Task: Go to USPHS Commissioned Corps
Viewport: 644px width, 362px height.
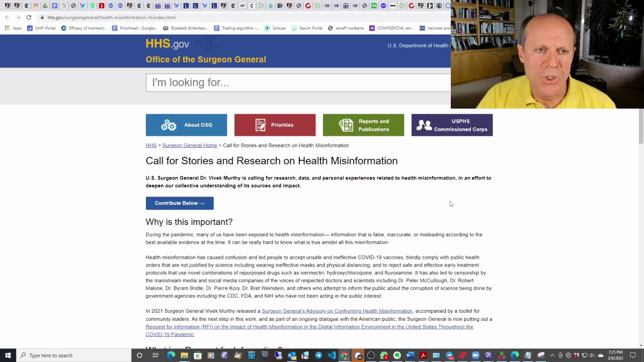Action: (x=452, y=125)
